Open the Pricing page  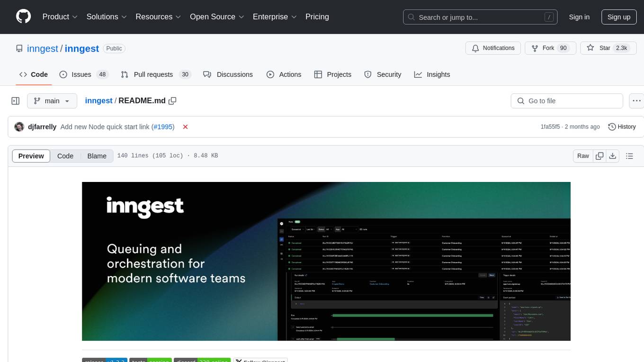point(317,17)
